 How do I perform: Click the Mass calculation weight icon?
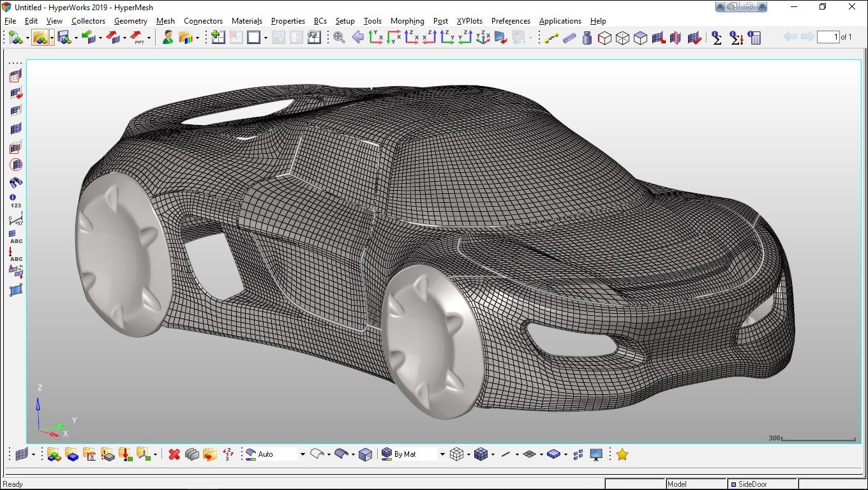[587, 38]
